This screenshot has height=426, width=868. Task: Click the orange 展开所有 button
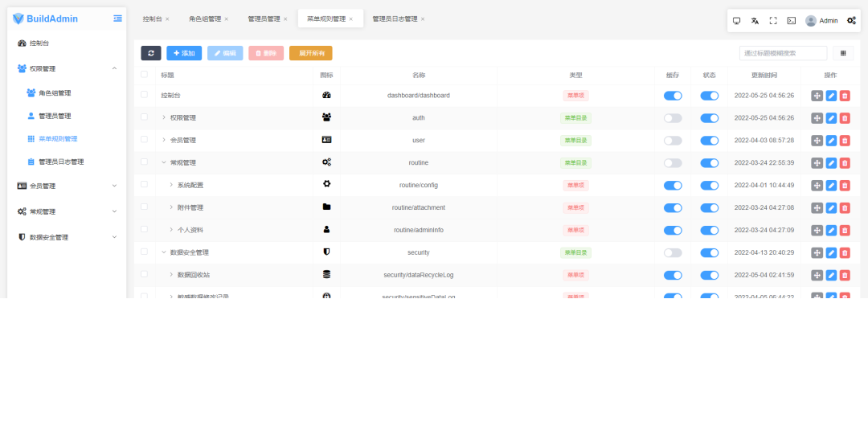pos(311,53)
